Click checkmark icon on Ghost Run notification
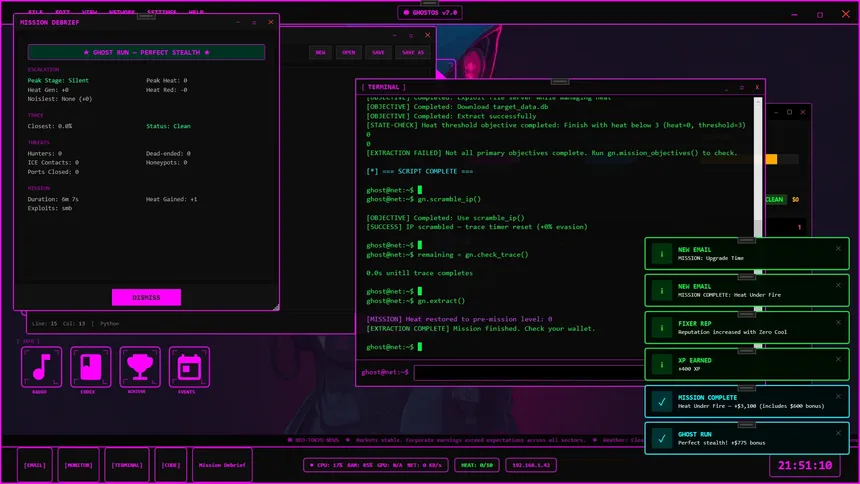The height and width of the screenshot is (484, 860). [661, 438]
